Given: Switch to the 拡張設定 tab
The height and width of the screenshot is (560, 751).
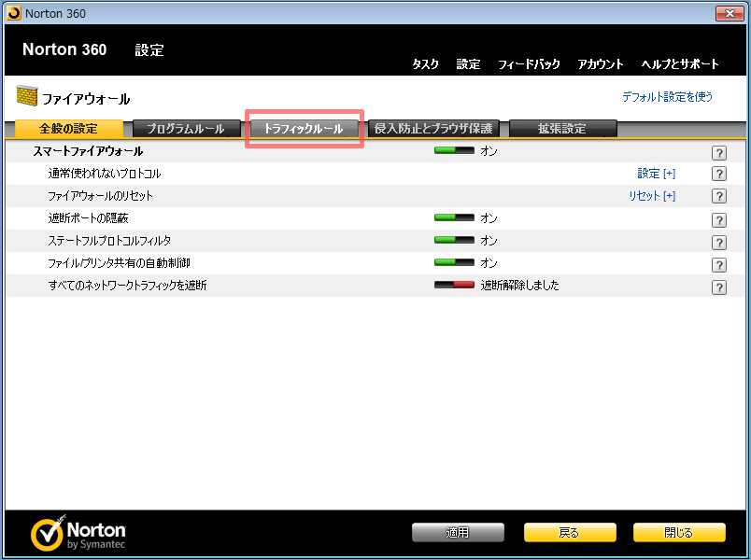Looking at the screenshot, I should click(x=562, y=128).
